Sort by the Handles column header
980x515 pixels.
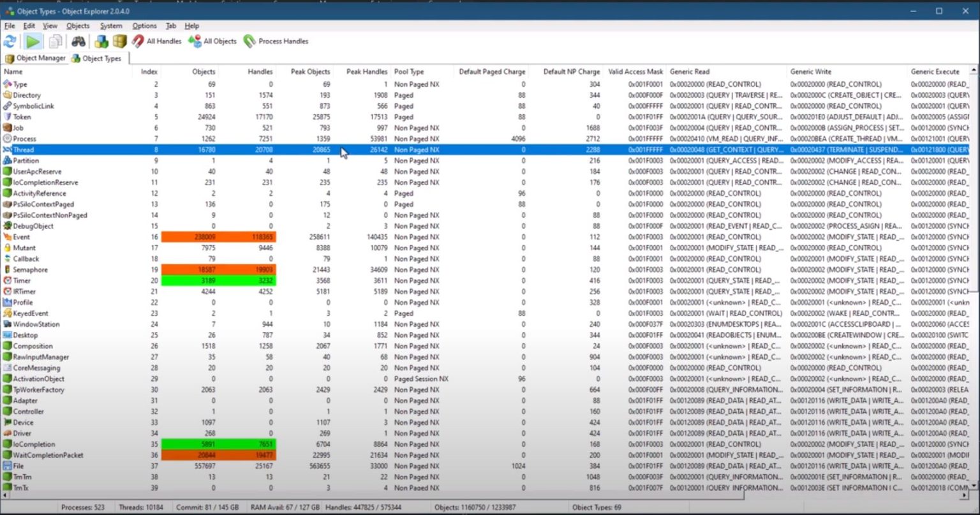tap(258, 71)
